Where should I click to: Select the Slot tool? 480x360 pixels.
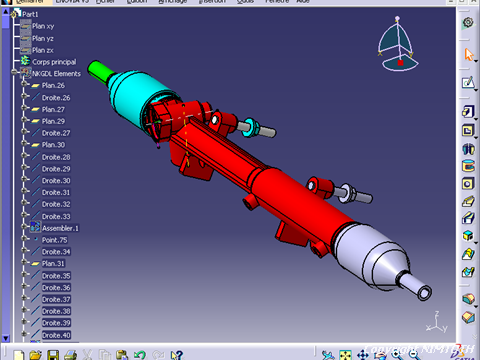tap(468, 218)
